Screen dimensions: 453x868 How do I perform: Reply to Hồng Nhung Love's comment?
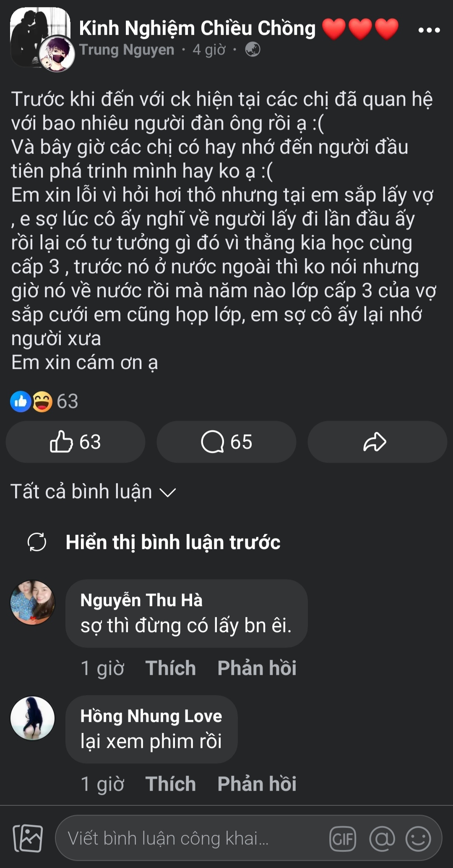coord(257,784)
